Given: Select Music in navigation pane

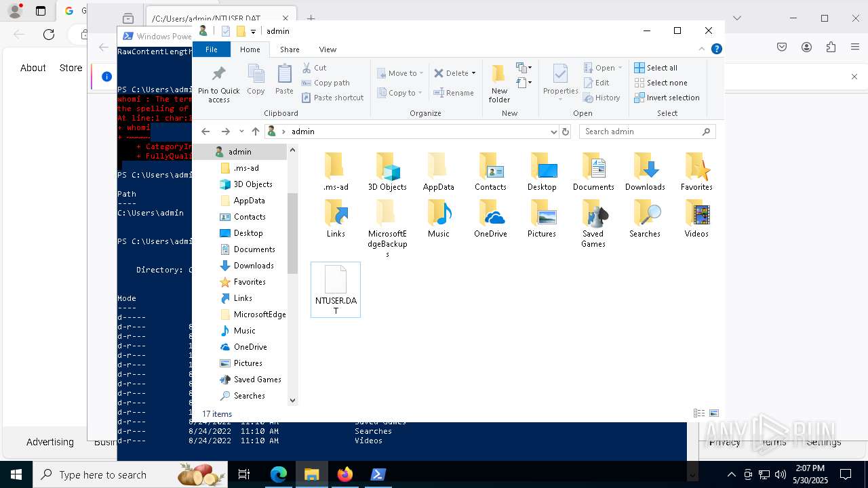Looking at the screenshot, I should pos(244,331).
